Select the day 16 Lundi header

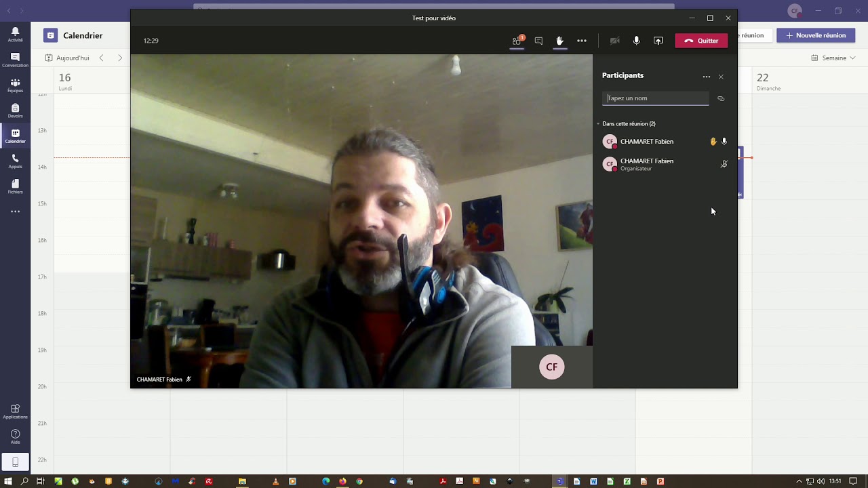65,81
